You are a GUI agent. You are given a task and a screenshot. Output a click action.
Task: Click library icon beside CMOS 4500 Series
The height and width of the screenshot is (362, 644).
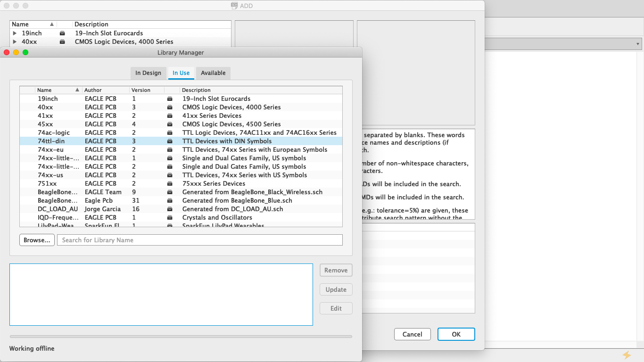click(x=170, y=124)
